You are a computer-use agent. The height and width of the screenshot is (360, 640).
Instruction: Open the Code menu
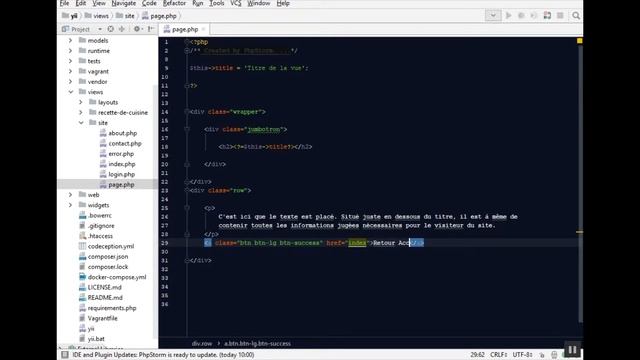coord(149,3)
